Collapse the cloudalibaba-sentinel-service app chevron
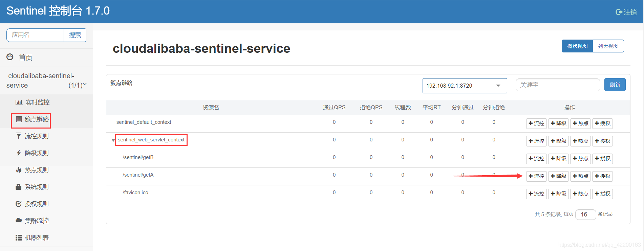 pyautogui.click(x=85, y=84)
